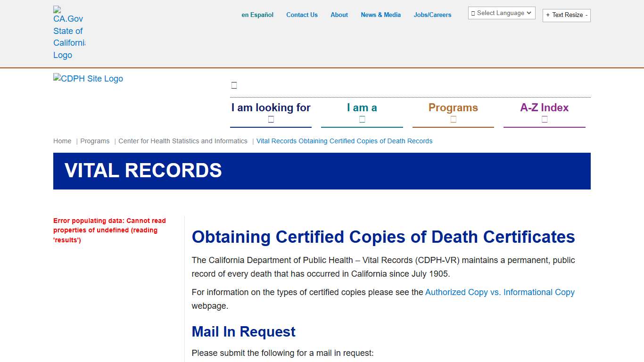Increase text size with the plus icon
The height and width of the screenshot is (362, 644).
549,15
